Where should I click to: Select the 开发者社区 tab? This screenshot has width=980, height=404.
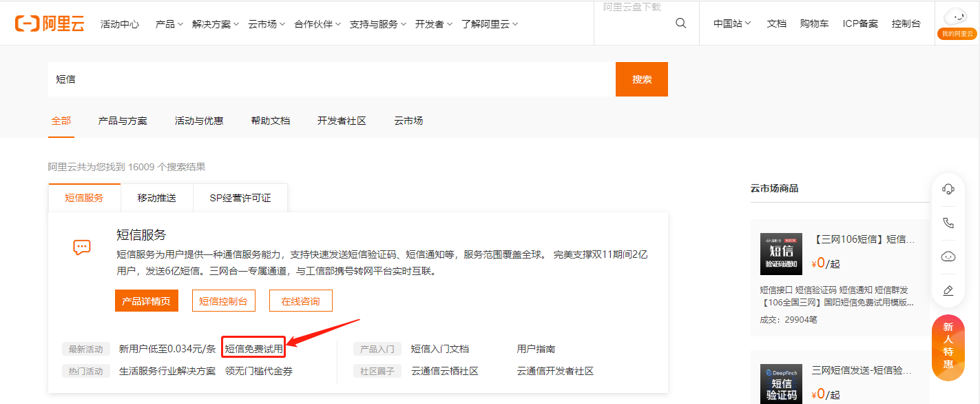tap(342, 121)
